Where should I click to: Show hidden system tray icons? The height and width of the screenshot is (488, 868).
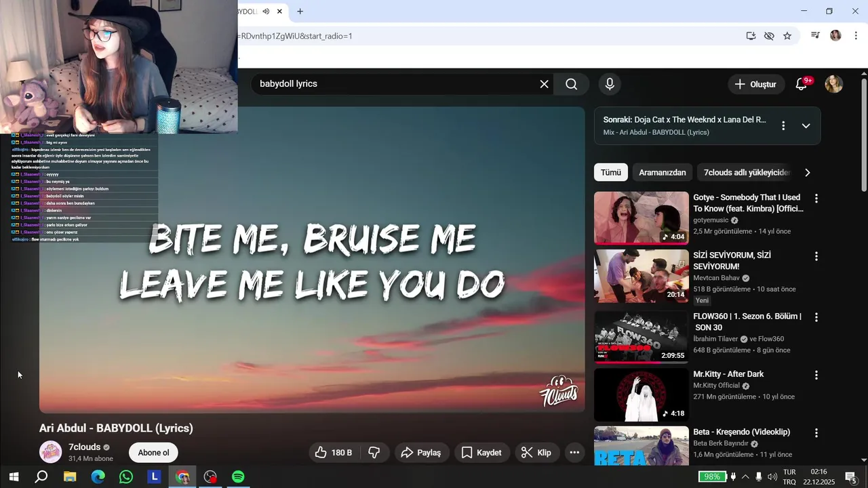tap(745, 476)
